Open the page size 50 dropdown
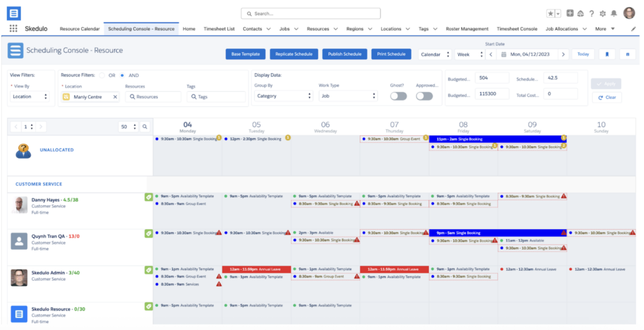 (x=128, y=127)
